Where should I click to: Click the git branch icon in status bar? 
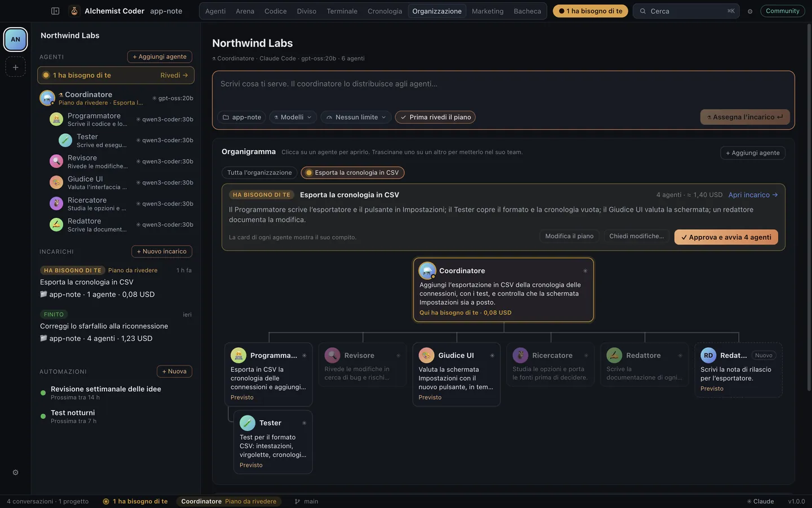(x=297, y=501)
